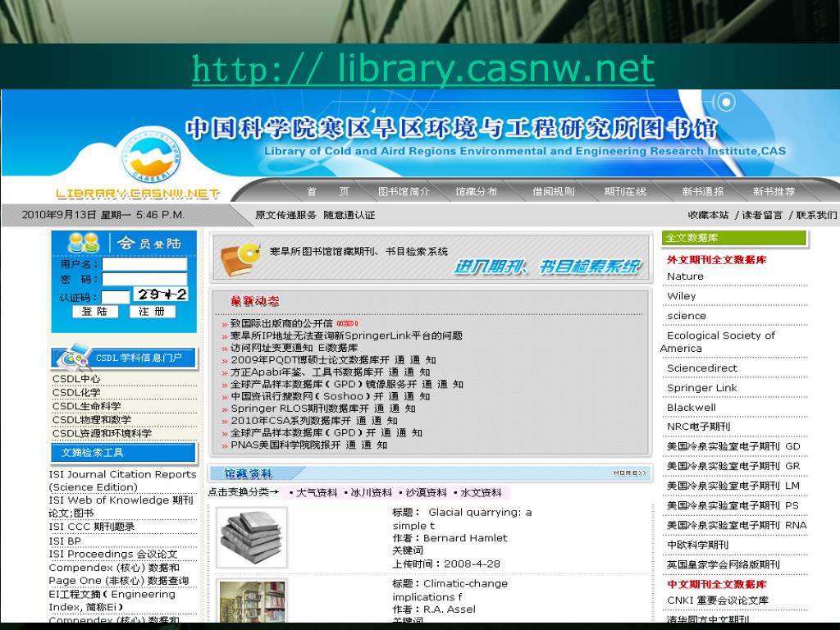Open the 新书推荐 menu item
Image resolution: width=840 pixels, height=630 pixels.
tap(774, 191)
